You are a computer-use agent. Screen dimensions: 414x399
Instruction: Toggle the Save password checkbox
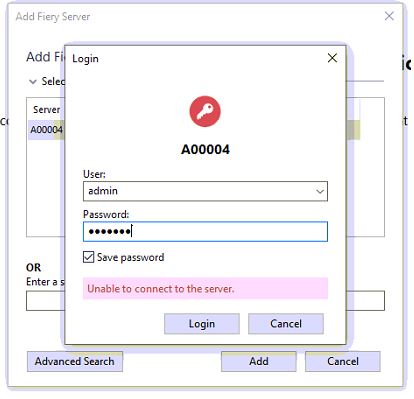[x=88, y=257]
